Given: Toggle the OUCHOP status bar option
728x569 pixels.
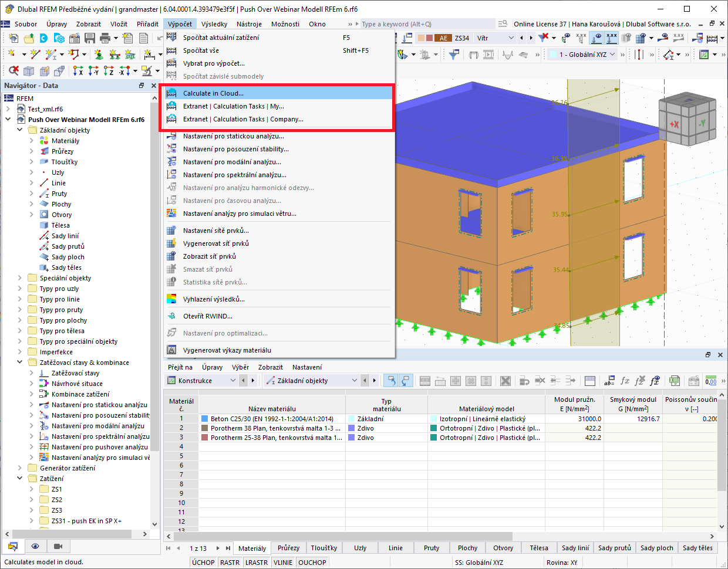Looking at the screenshot, I should 312,562.
